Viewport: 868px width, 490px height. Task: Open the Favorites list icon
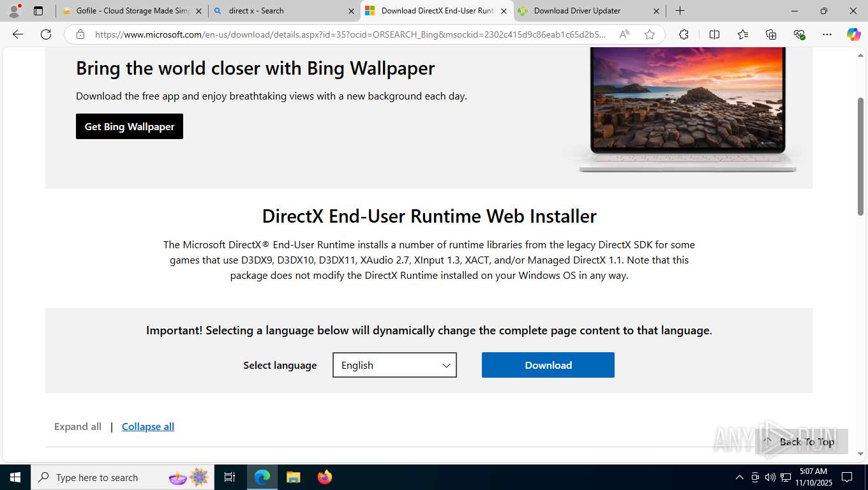point(743,34)
